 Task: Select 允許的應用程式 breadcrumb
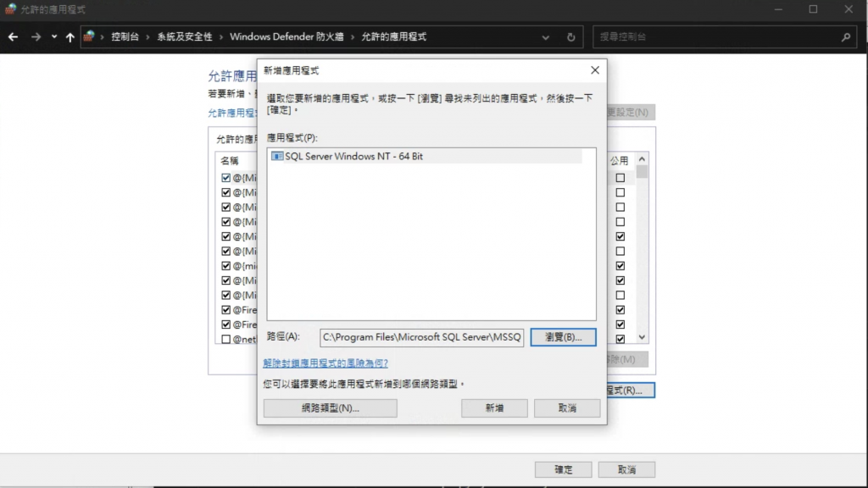pyautogui.click(x=393, y=36)
